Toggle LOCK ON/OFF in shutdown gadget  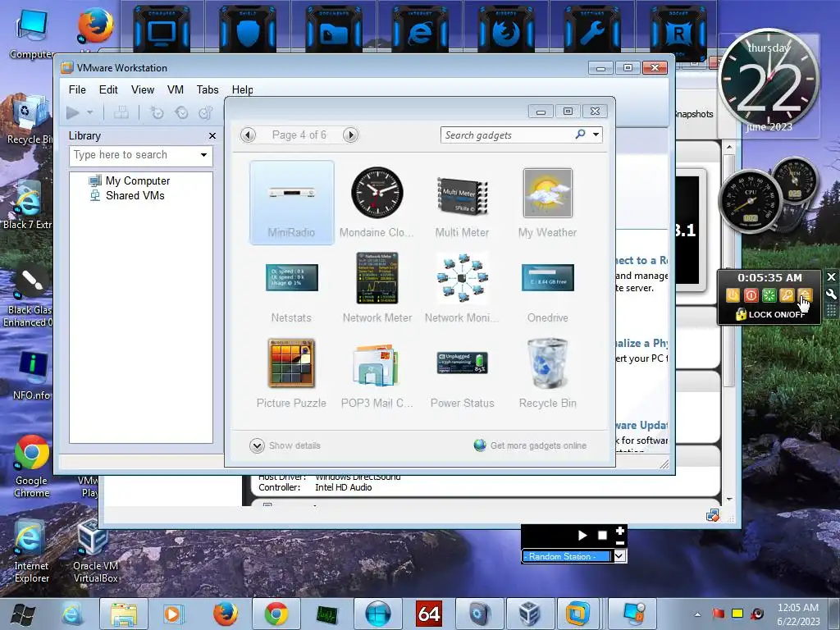pyautogui.click(x=769, y=314)
